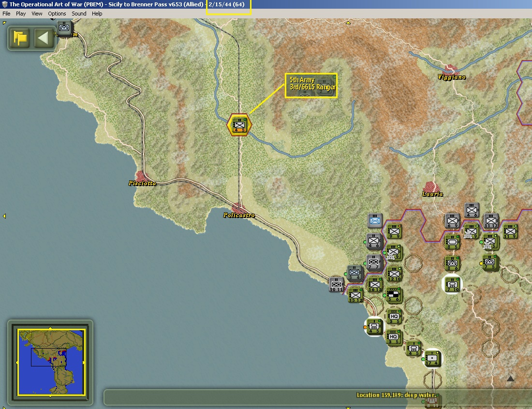Viewport: 532px width, 409px height.
Task: Open the Play menu
Action: (x=21, y=14)
